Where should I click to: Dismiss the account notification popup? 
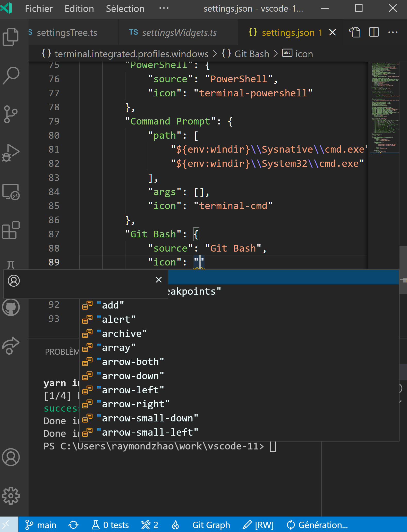159,280
